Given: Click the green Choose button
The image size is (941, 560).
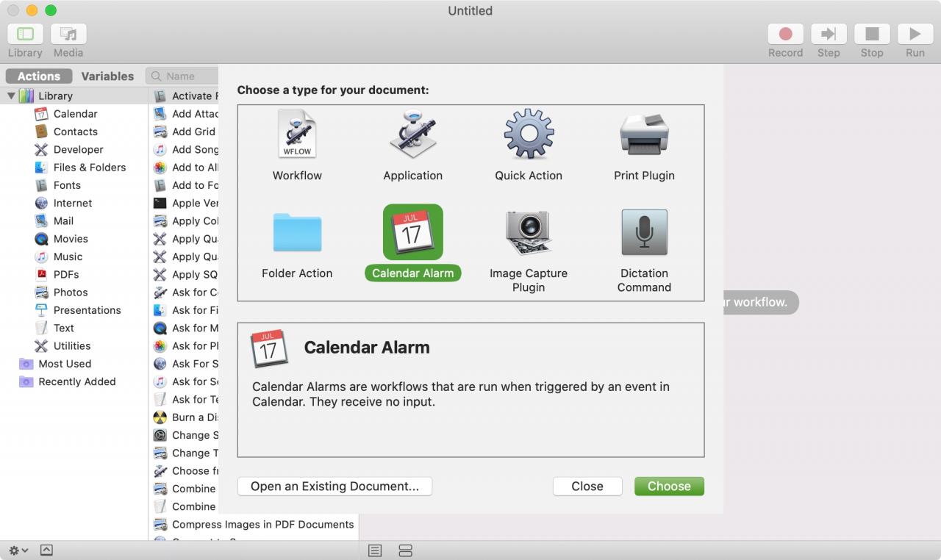Looking at the screenshot, I should pos(669,486).
